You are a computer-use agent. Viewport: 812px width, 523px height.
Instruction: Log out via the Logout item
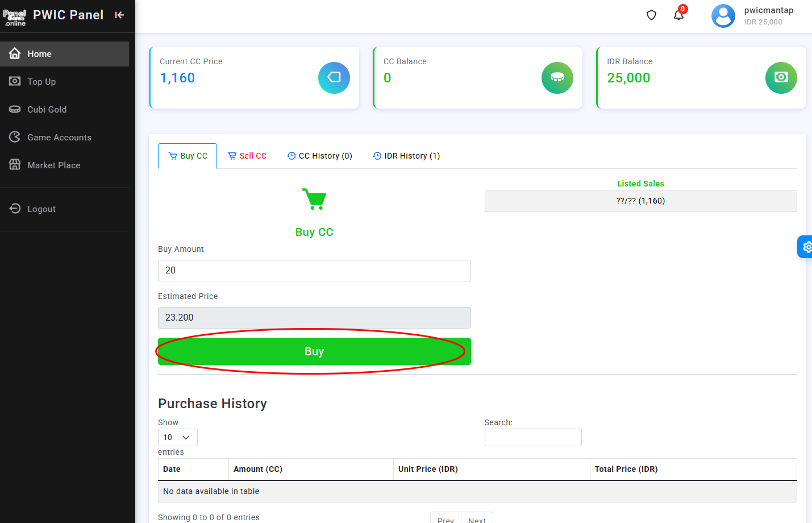click(x=41, y=209)
